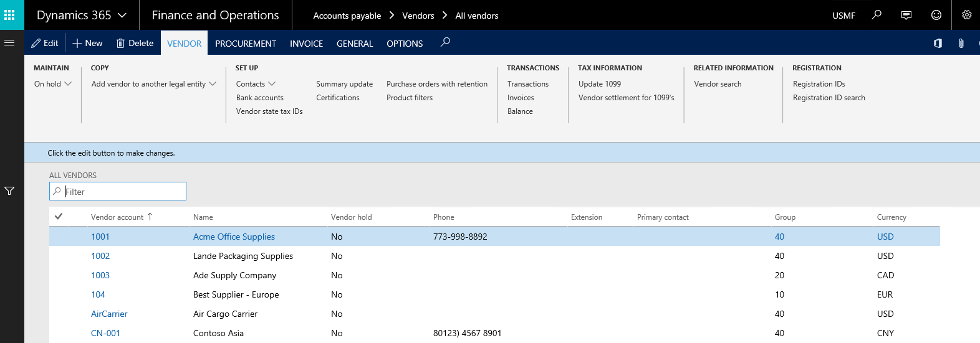Image resolution: width=980 pixels, height=343 pixels.
Task: Switch to the OPTIONS tab
Action: pyautogui.click(x=405, y=44)
